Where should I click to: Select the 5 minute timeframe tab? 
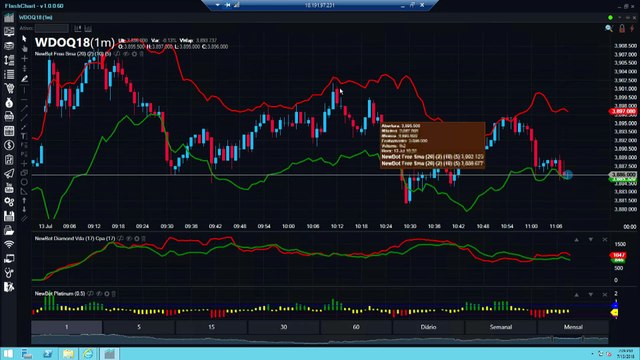click(139, 327)
